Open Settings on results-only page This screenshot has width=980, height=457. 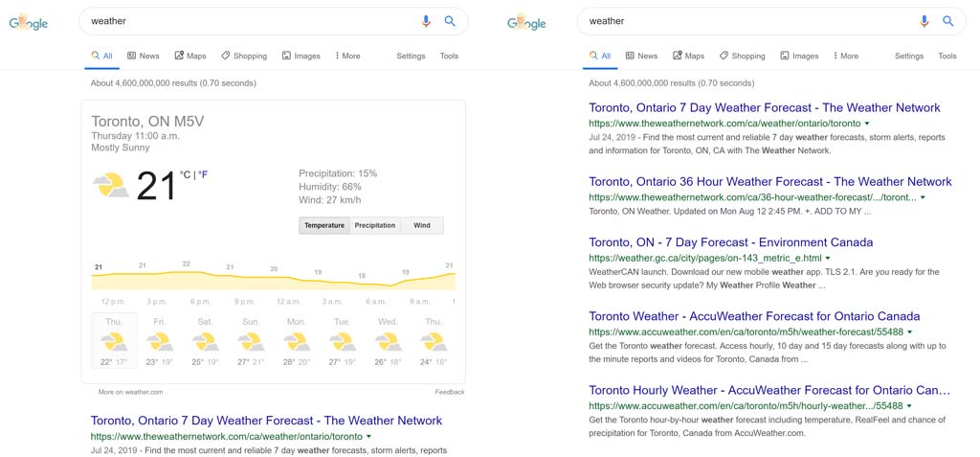tap(909, 56)
